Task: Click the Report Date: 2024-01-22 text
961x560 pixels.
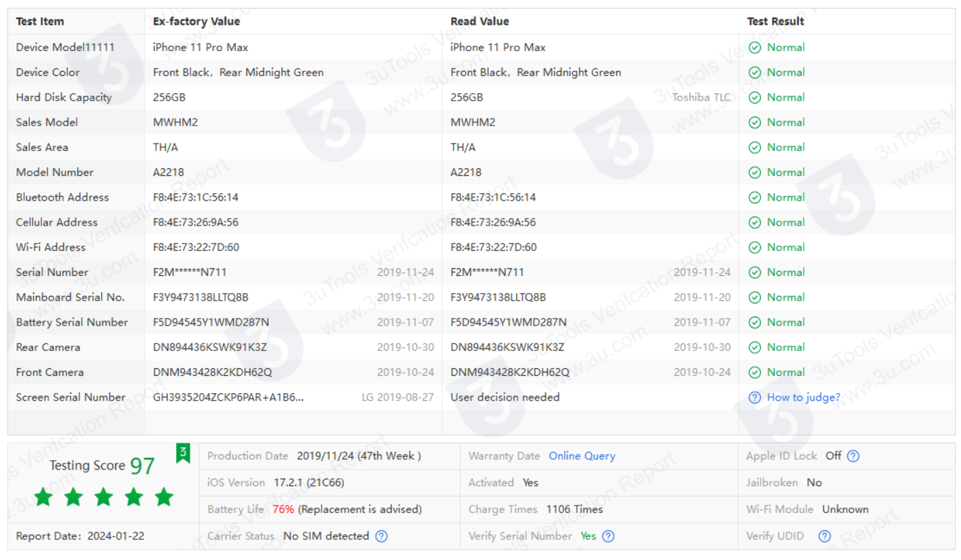Action: click(x=80, y=536)
